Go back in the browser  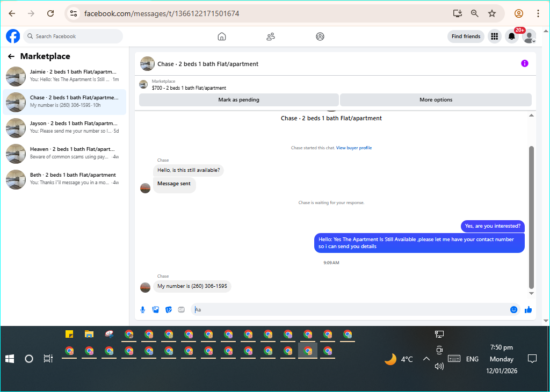(x=12, y=13)
